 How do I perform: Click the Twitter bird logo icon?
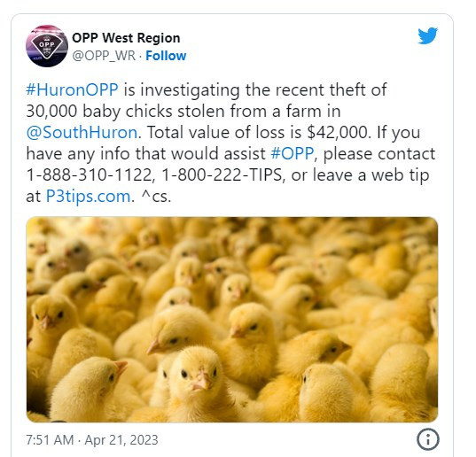(427, 36)
